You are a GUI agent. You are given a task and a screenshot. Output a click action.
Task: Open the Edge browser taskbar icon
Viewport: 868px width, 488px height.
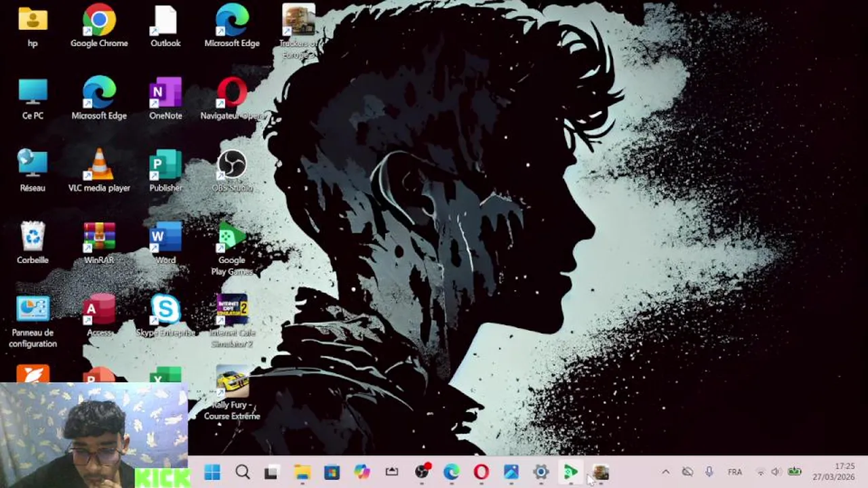(x=452, y=472)
